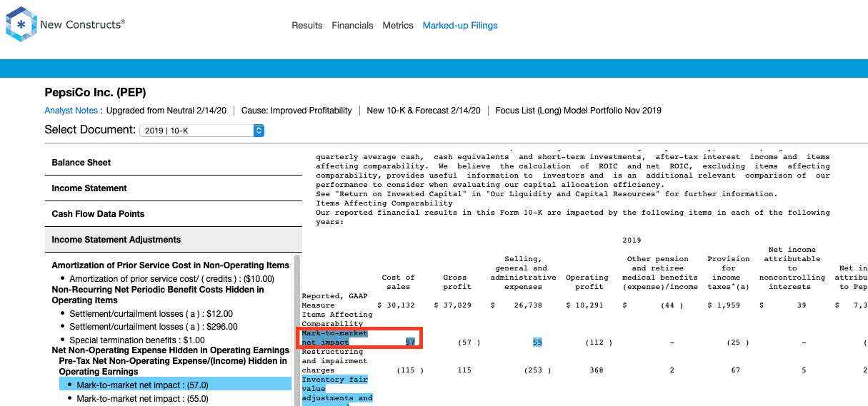Click reported Operating profit value $10,291

pyautogui.click(x=585, y=305)
